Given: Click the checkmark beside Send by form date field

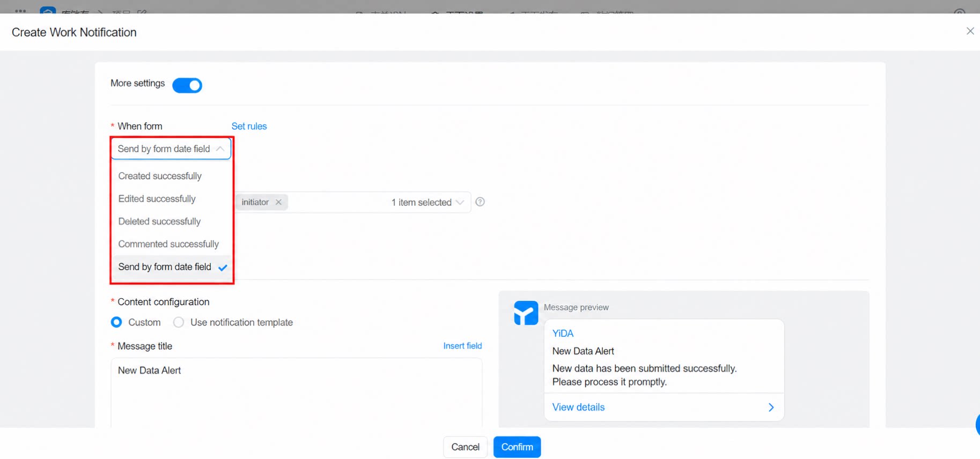Looking at the screenshot, I should point(223,267).
